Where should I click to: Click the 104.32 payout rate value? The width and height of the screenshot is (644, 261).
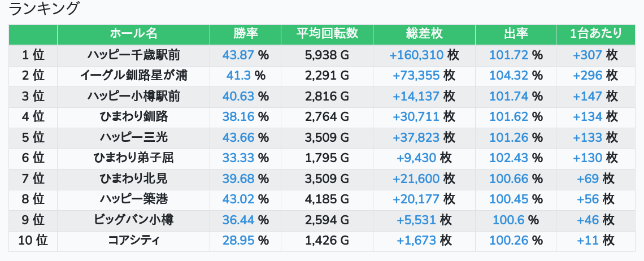(x=508, y=76)
